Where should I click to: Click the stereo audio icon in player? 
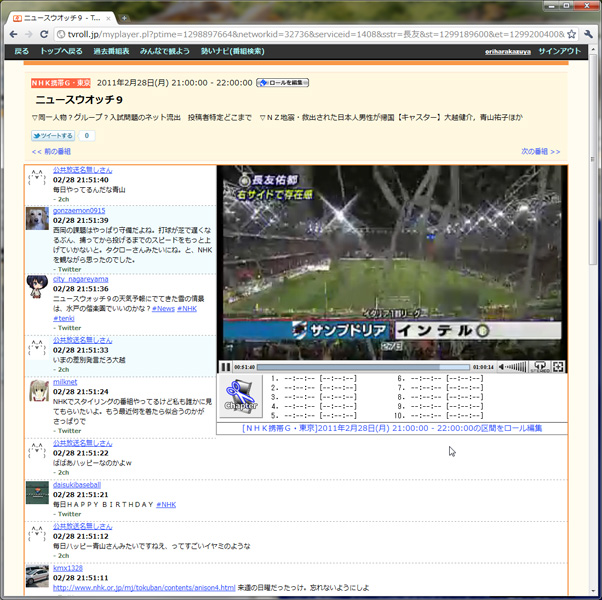541,367
